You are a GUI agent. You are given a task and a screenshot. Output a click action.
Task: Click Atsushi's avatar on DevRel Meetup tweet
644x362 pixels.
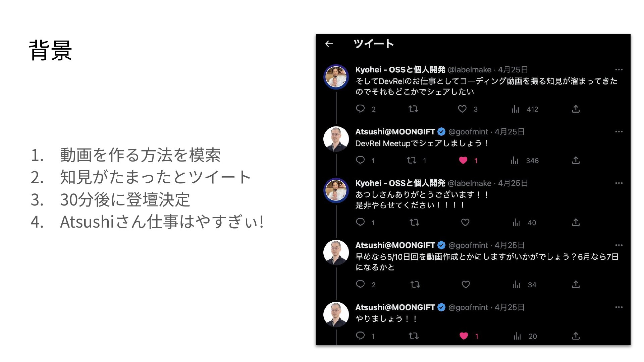pos(336,139)
